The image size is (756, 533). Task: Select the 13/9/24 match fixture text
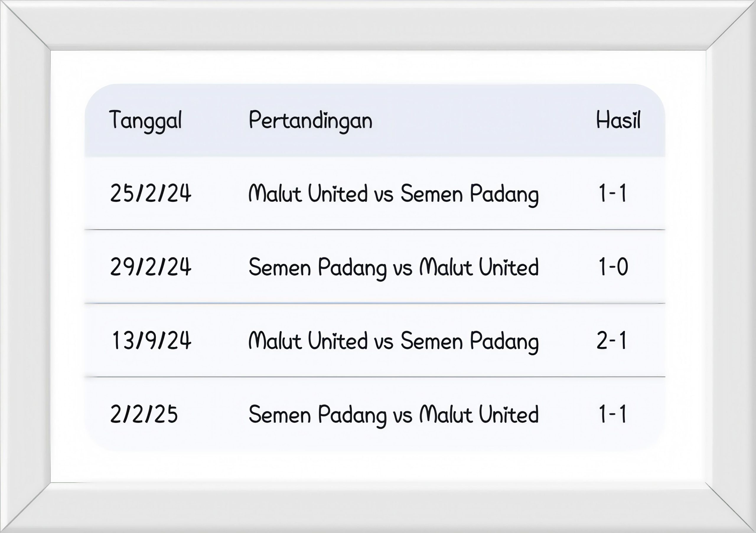(x=393, y=341)
